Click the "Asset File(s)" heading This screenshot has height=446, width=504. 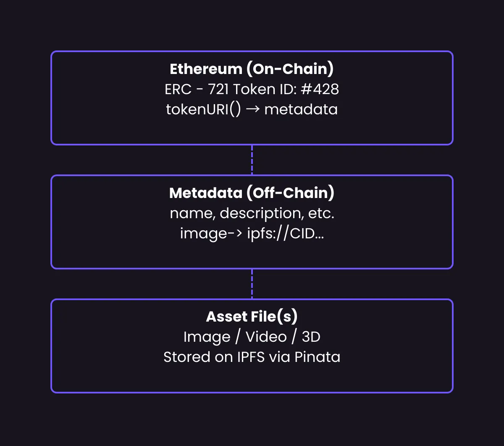[252, 317]
